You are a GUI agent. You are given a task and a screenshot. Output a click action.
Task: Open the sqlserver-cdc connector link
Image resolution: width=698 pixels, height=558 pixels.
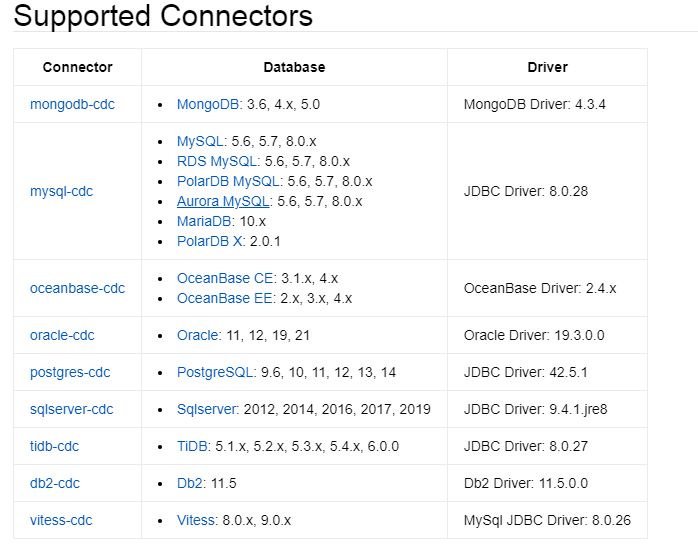(72, 409)
